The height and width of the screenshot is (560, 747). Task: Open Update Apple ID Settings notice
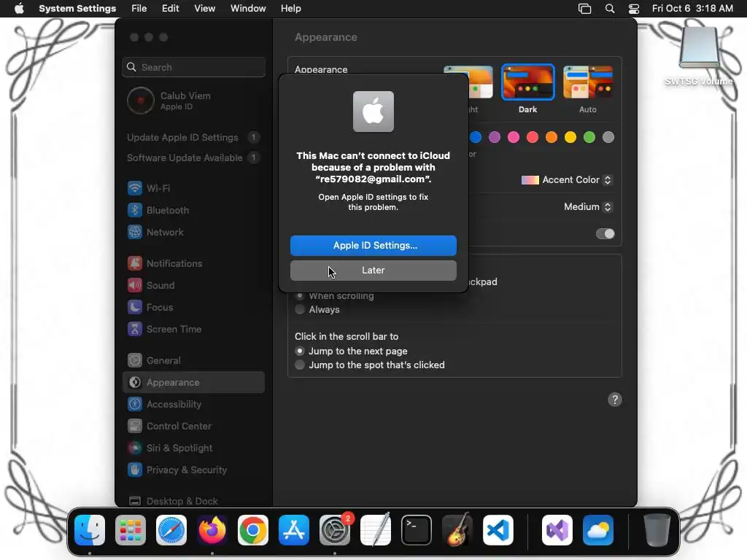(x=193, y=138)
